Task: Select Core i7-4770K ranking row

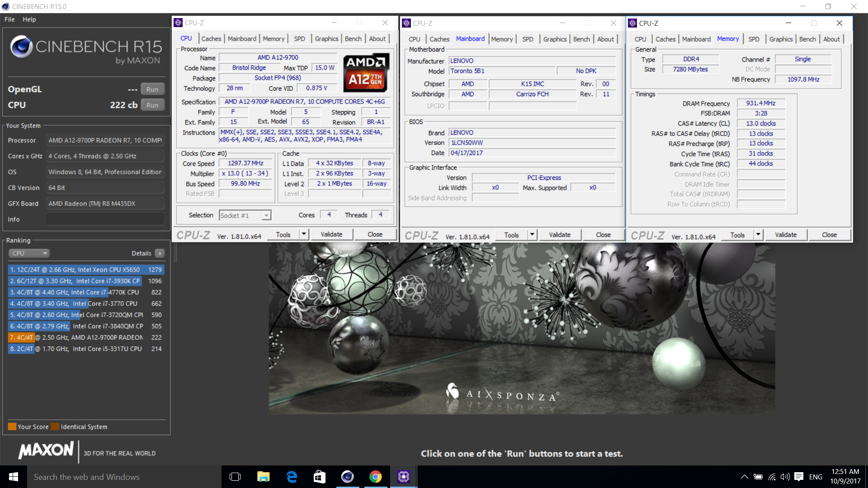Action: (86, 292)
